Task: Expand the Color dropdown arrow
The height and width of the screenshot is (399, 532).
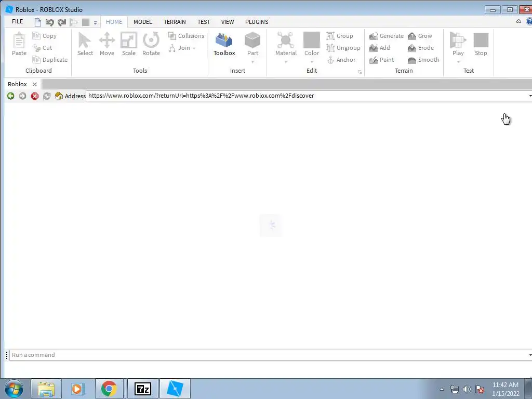Action: pyautogui.click(x=312, y=62)
